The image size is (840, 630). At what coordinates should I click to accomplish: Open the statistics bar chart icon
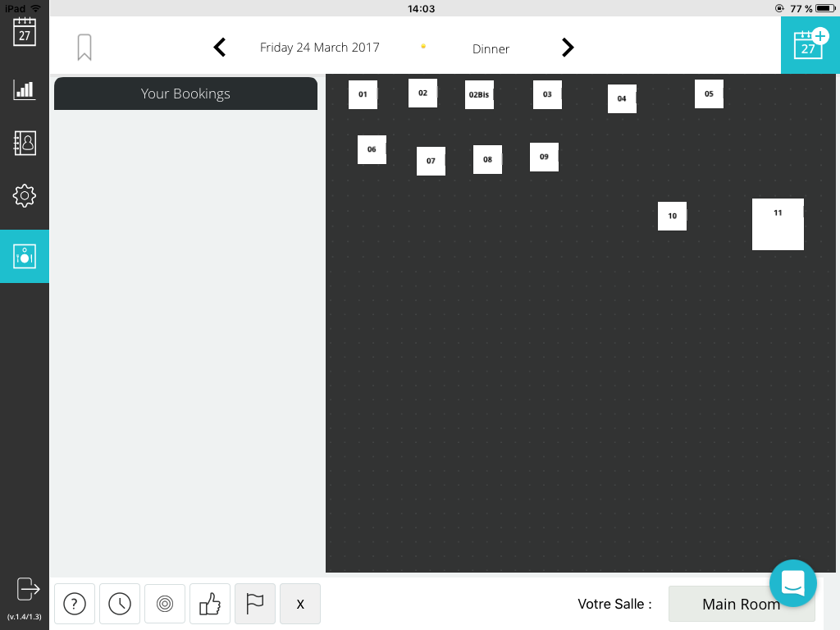25,89
